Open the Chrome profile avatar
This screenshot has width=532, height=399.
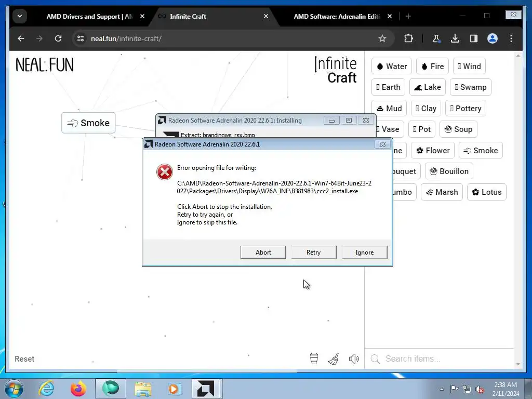tap(493, 38)
